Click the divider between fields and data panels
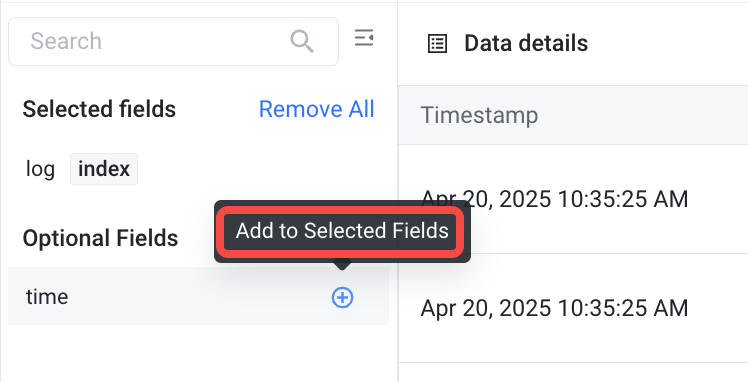The height and width of the screenshot is (382, 748). (398, 191)
